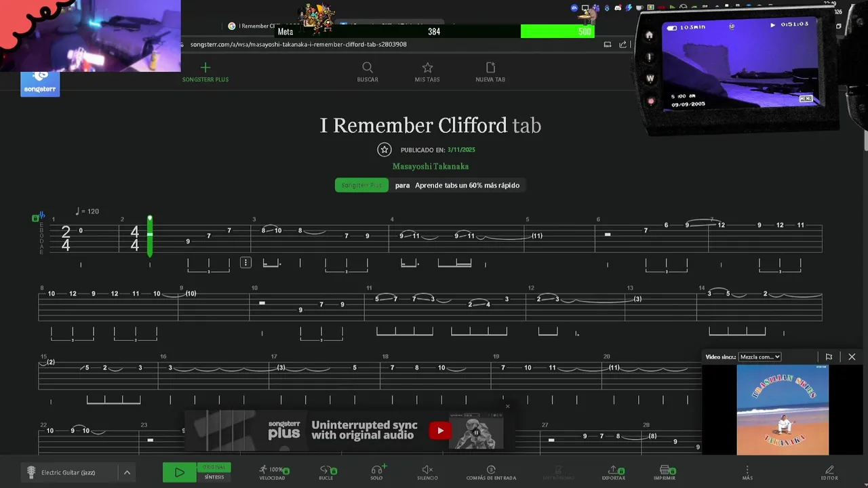This screenshot has height=488, width=868.
Task: Expand the Electric Guitar (jazz) track selector
Action: [x=127, y=472]
